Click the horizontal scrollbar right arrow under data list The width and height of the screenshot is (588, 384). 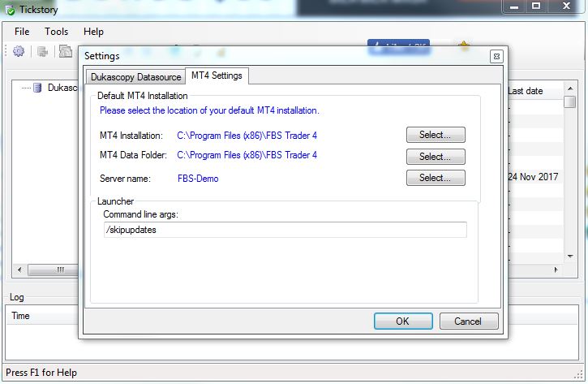pyautogui.click(x=556, y=270)
